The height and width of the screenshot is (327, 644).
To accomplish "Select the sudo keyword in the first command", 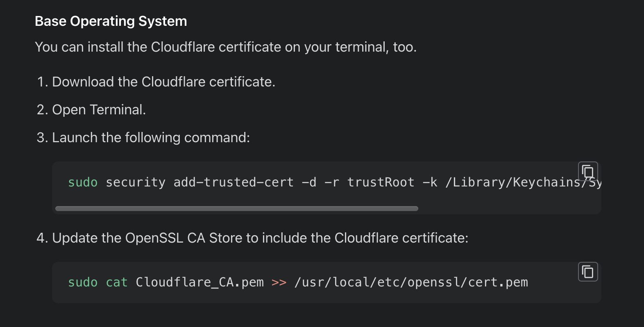I will (x=83, y=182).
